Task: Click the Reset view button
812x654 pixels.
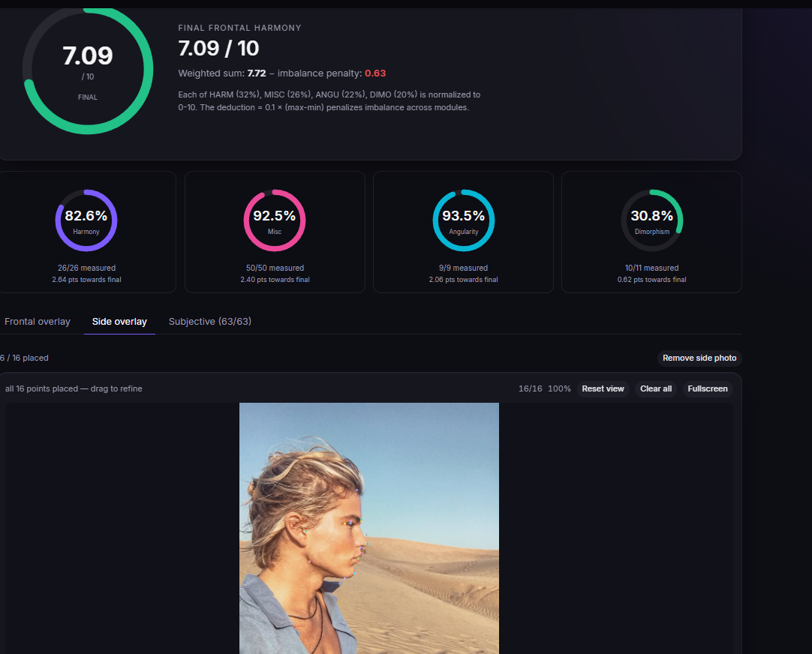Action: (603, 388)
